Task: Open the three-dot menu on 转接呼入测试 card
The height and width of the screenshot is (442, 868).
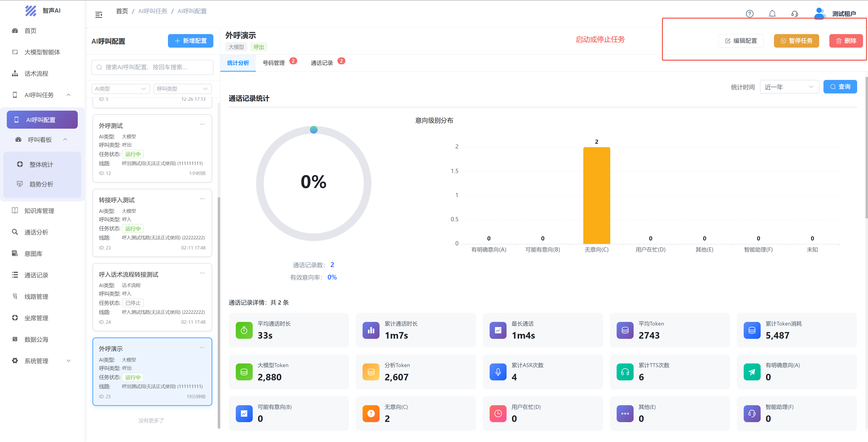Action: coord(202,199)
